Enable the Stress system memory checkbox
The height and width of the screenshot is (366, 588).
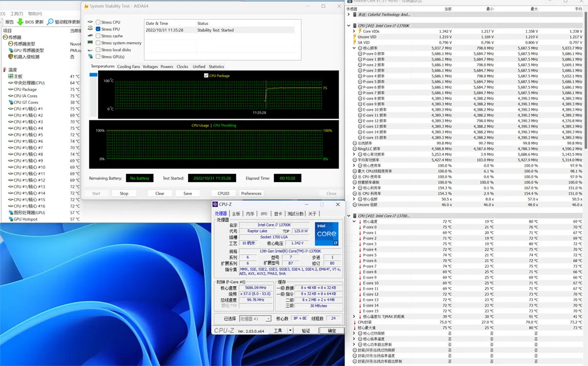pyautogui.click(x=98, y=43)
